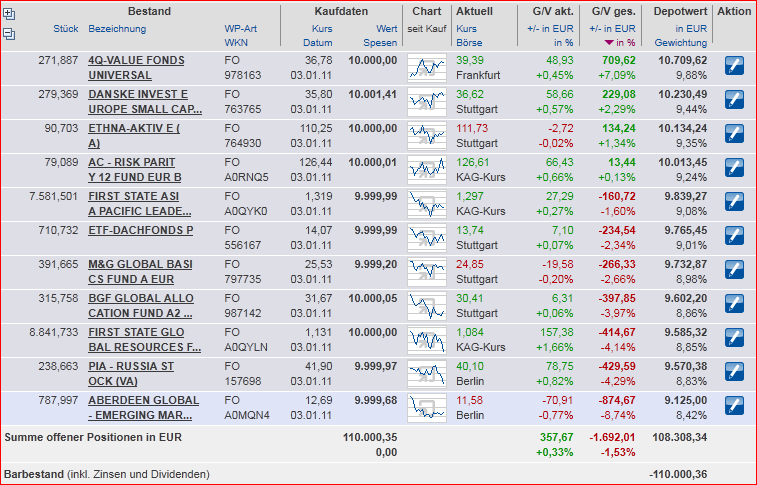Sort by the Datum column under Kaufdaten
Screen dimensions: 757x485
click(x=319, y=44)
